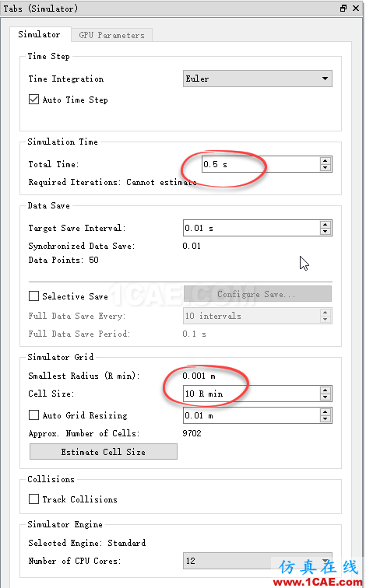This screenshot has width=366, height=588.
Task: Click the Full Data Save Every field
Action: point(252,316)
